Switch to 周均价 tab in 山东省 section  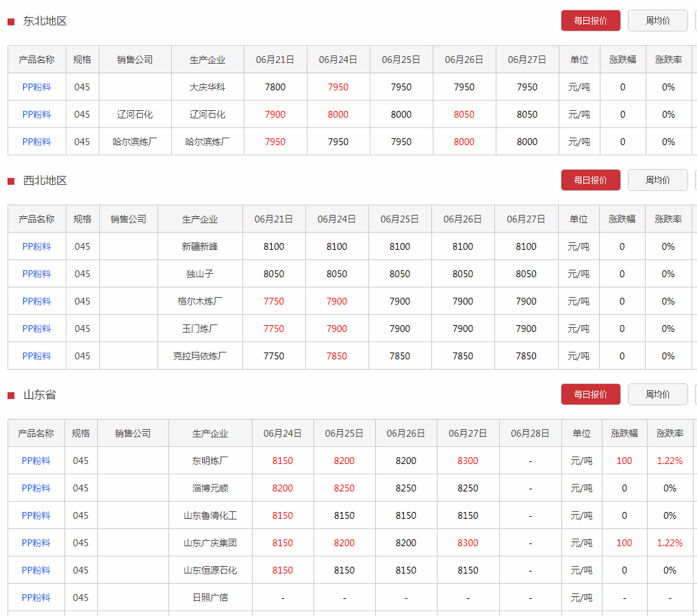pos(657,394)
